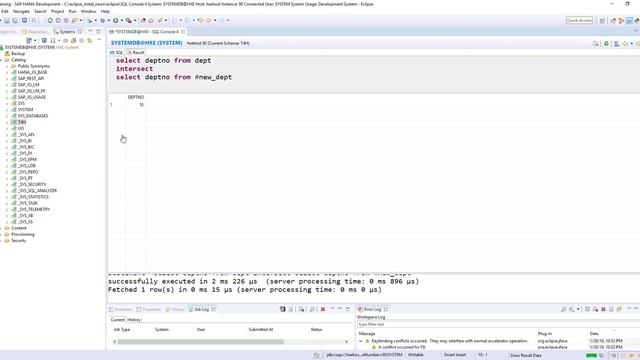Image resolution: width=640 pixels, height=360 pixels.
Task: Expand the SYS_DATABASES schema
Action: tap(7, 116)
